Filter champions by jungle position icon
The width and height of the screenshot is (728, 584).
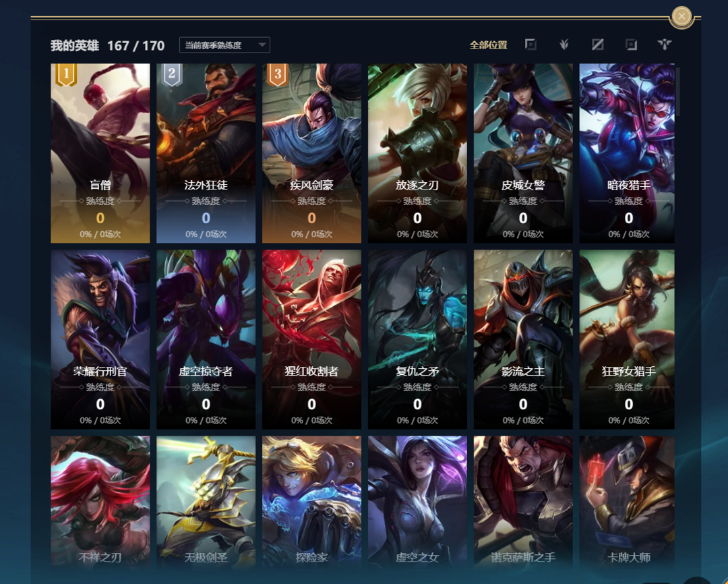pyautogui.click(x=564, y=45)
